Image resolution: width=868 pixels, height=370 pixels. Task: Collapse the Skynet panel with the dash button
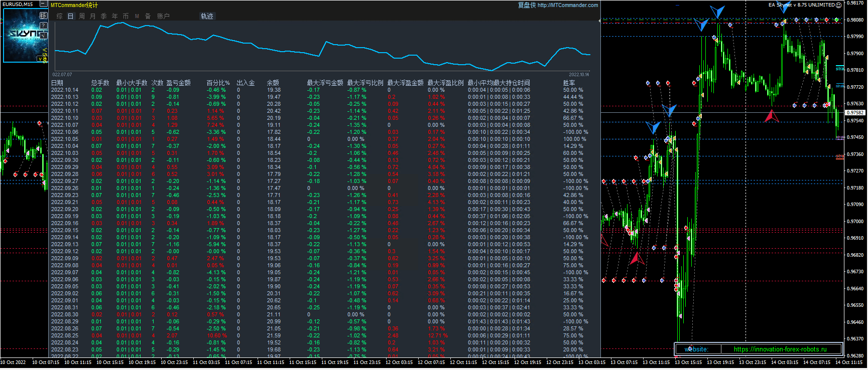(x=44, y=5)
